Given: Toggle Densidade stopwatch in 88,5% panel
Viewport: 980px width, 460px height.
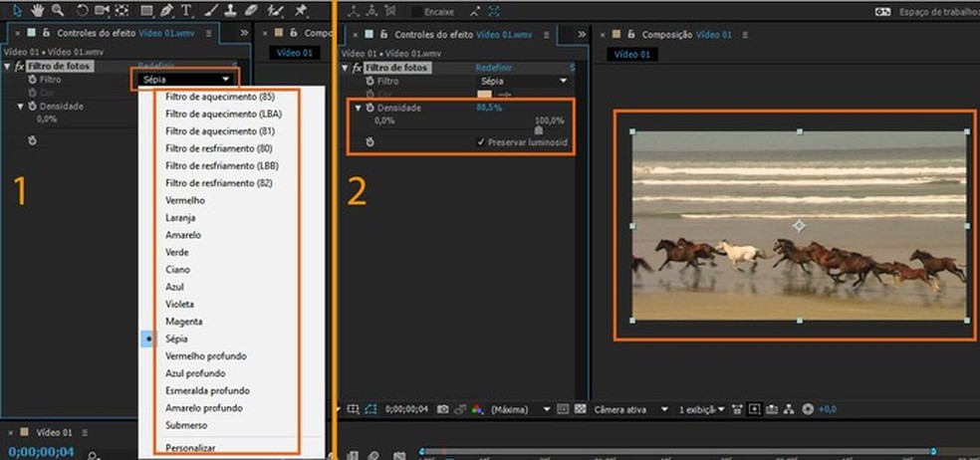Looking at the screenshot, I should [x=370, y=109].
